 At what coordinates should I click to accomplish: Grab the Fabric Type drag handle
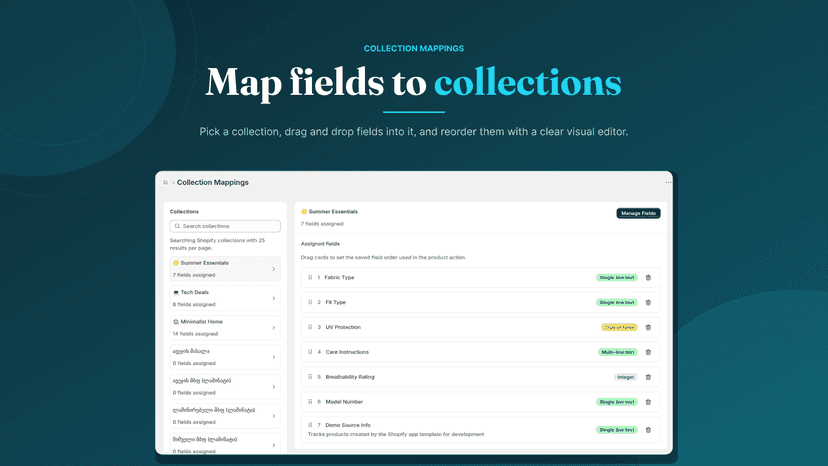310,277
